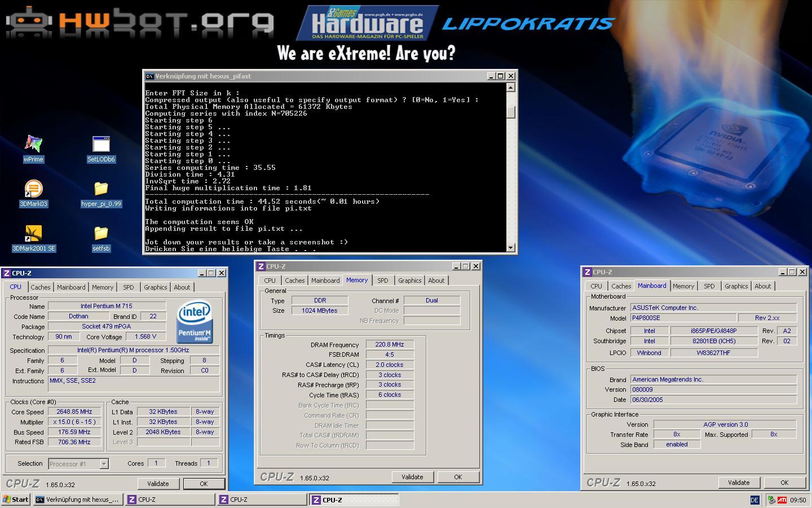Screen dimensions: 812x508
Task: Open Caches tab in left CPU-Z window
Action: point(41,287)
